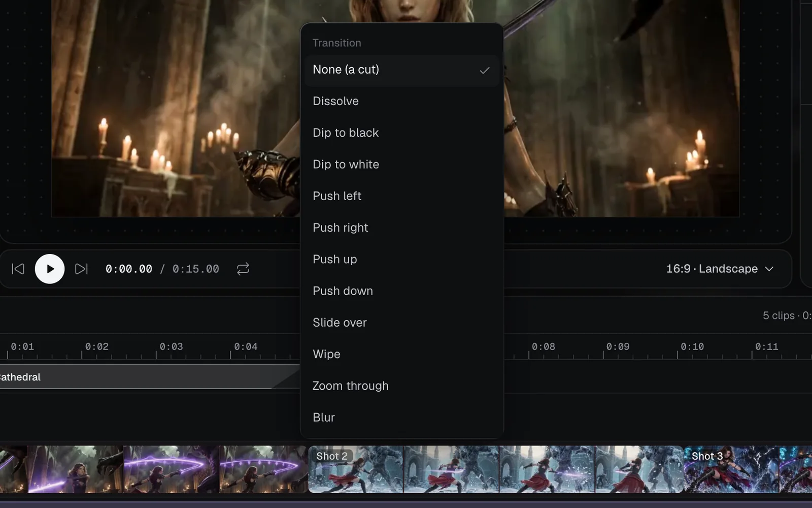Select the Slide over transition
The width and height of the screenshot is (812, 508).
pos(402,323)
